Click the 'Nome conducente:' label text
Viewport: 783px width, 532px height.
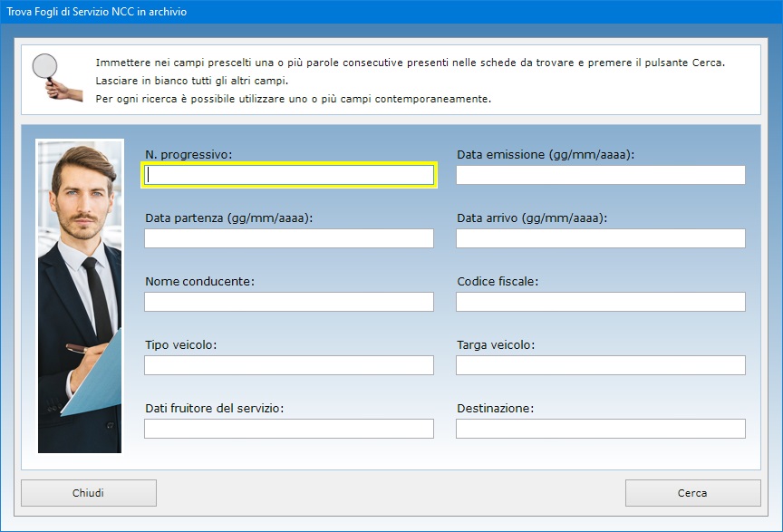pyautogui.click(x=199, y=282)
